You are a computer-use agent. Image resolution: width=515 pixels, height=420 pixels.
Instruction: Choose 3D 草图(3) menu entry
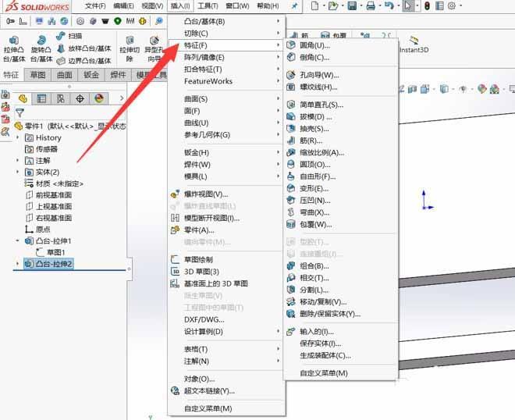(226, 272)
